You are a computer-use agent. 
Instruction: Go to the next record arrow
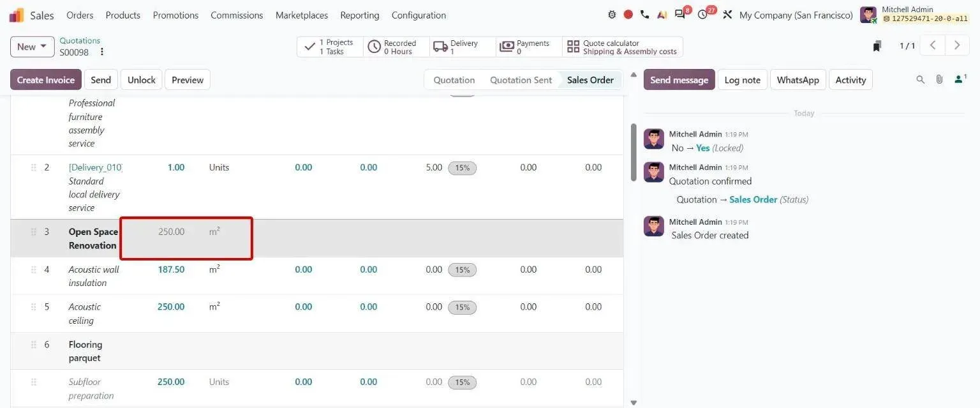[956, 45]
